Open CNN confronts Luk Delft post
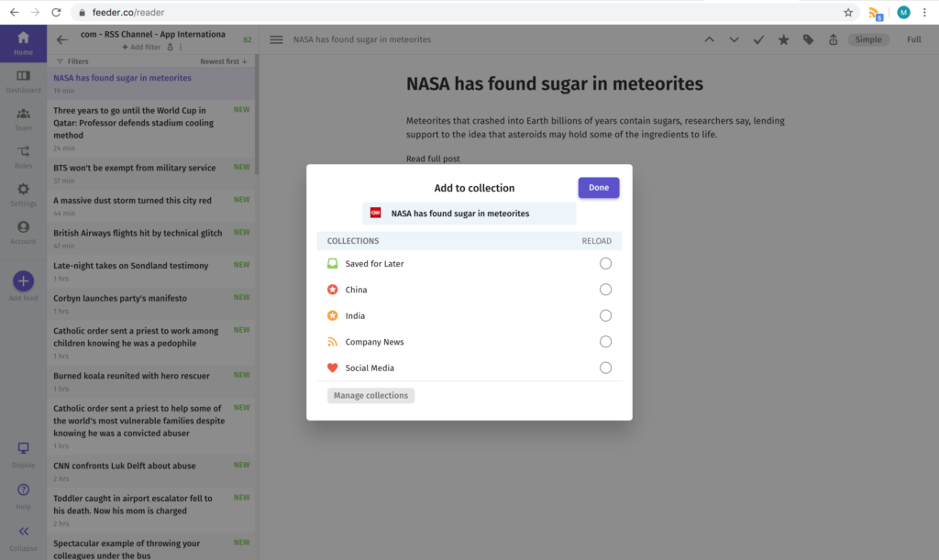Image resolution: width=939 pixels, height=560 pixels. point(151,471)
